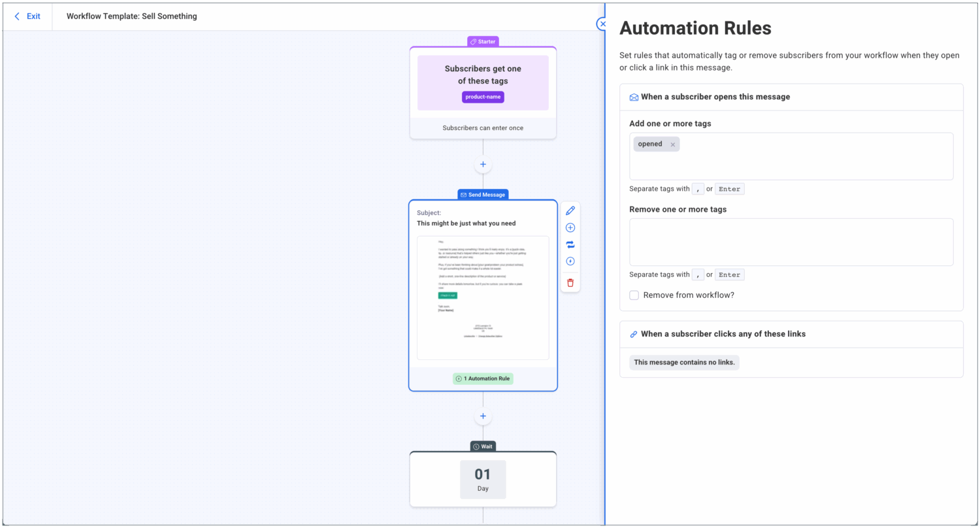Image resolution: width=980 pixels, height=528 pixels.
Task: Click the swap arrows icon beside the message
Action: (570, 244)
